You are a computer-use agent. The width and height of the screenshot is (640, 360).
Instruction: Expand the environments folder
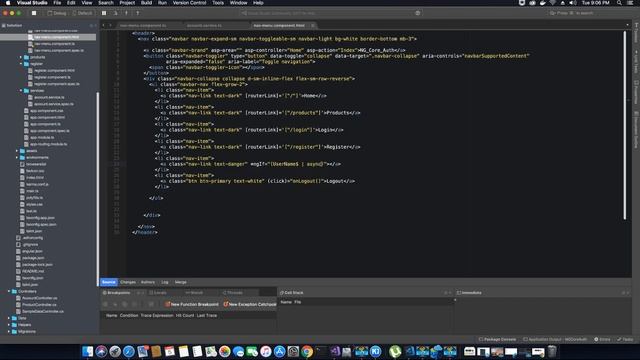click(17, 158)
